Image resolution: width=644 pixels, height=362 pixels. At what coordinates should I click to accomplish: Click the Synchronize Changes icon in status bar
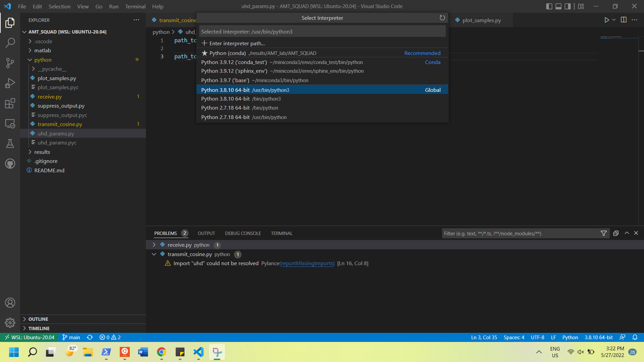(90, 337)
